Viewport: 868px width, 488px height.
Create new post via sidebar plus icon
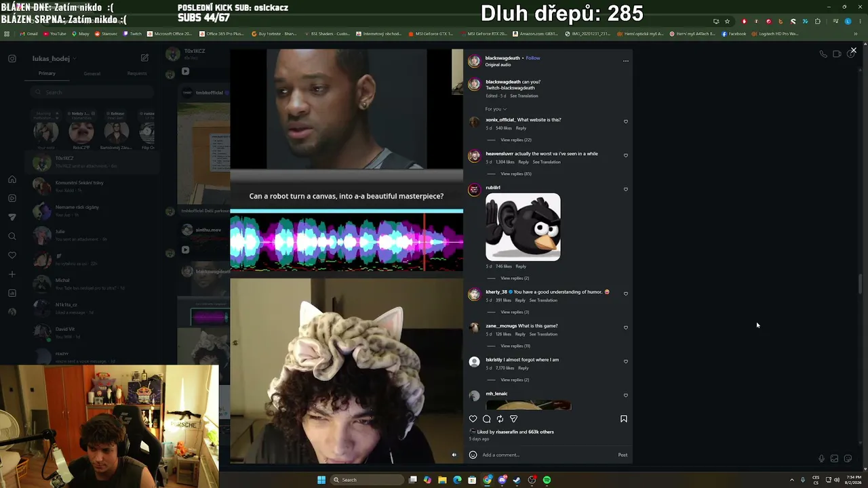(x=12, y=274)
